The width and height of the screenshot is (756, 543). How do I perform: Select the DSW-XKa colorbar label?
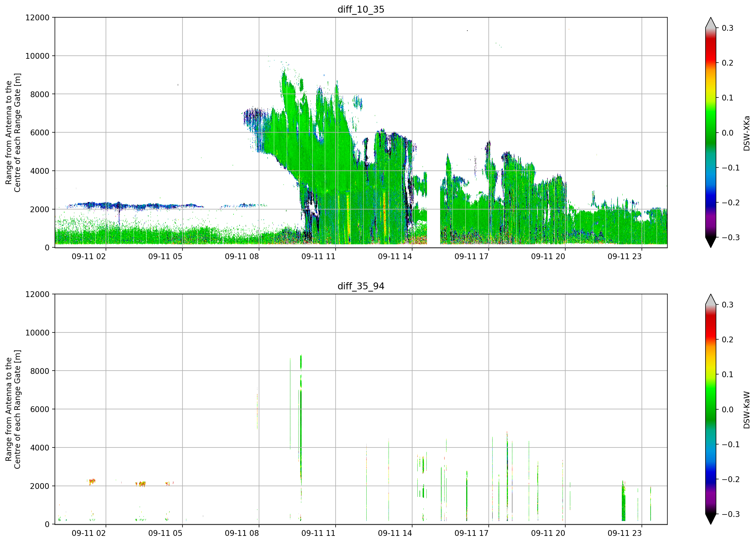pyautogui.click(x=747, y=133)
